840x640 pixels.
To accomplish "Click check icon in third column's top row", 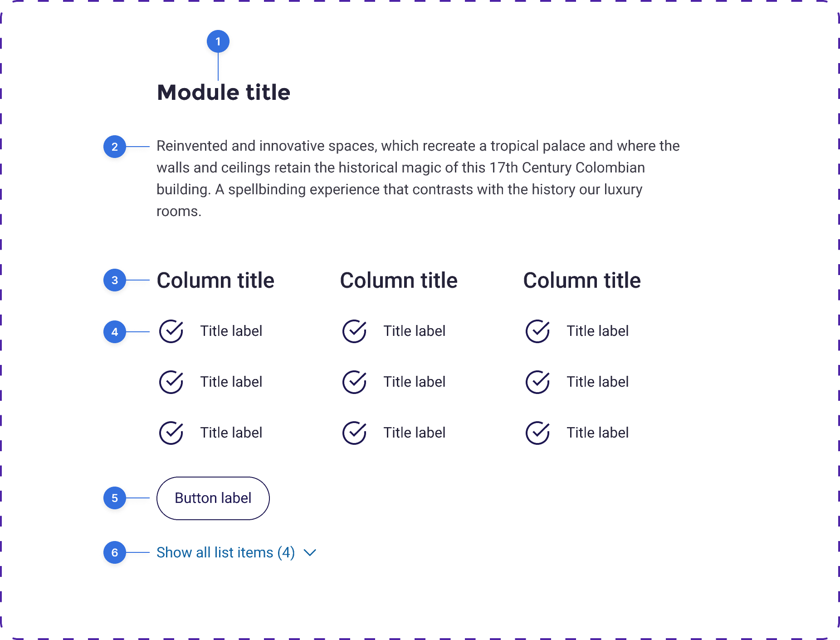I will (537, 331).
